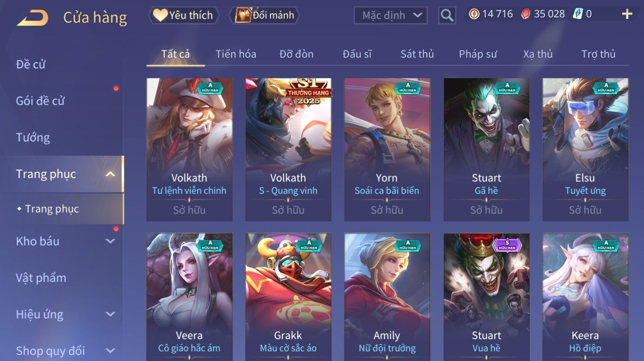Click the blue voucher currency icon

[578, 14]
